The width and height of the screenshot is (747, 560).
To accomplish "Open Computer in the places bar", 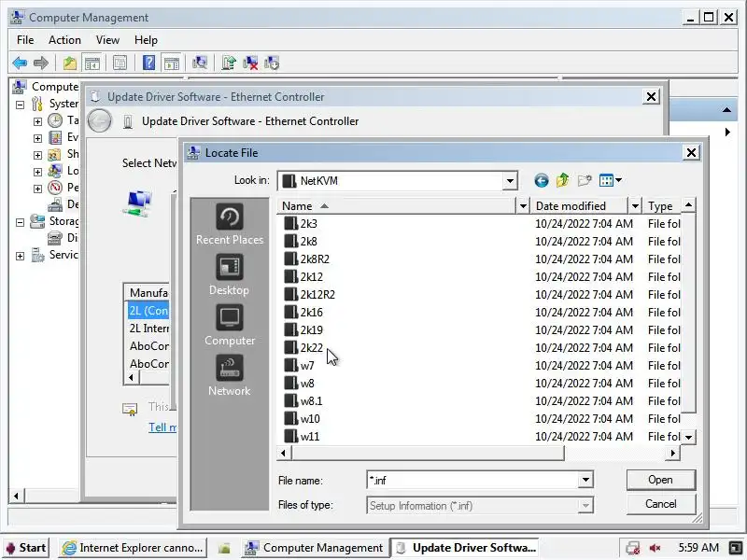I will [230, 325].
